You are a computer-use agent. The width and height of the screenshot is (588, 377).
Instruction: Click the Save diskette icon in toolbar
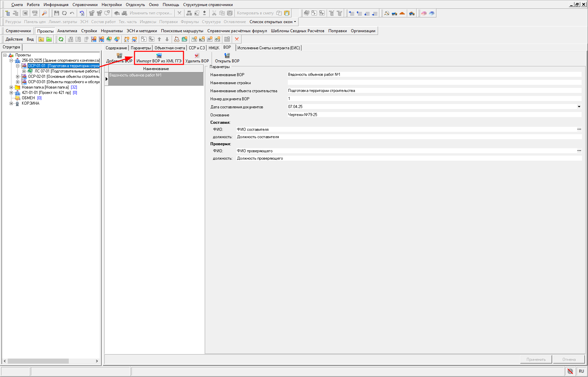click(x=56, y=13)
